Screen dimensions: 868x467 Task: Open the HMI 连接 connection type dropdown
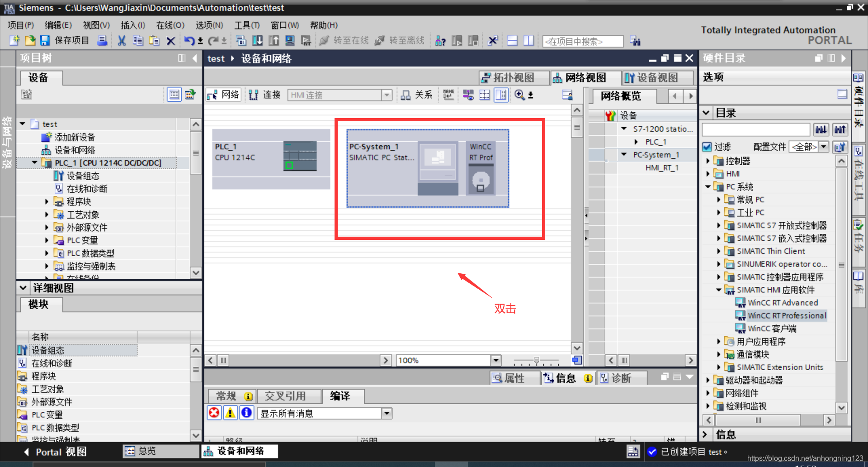click(387, 95)
